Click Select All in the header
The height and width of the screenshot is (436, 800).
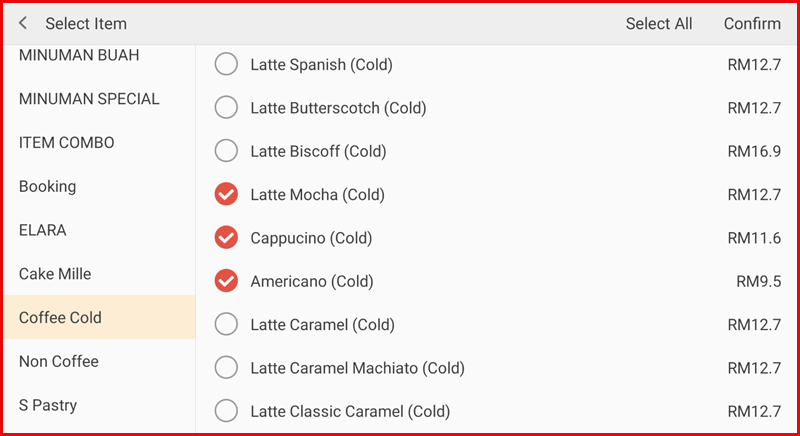click(x=658, y=24)
